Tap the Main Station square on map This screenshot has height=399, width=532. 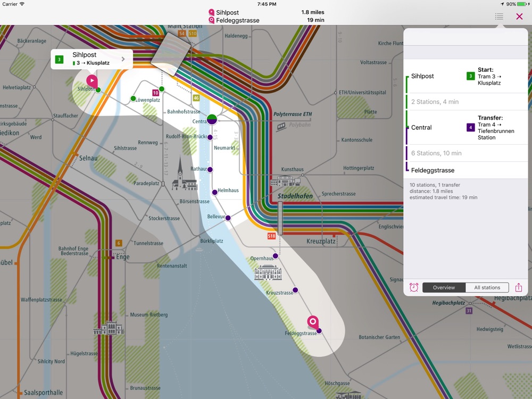(x=171, y=54)
